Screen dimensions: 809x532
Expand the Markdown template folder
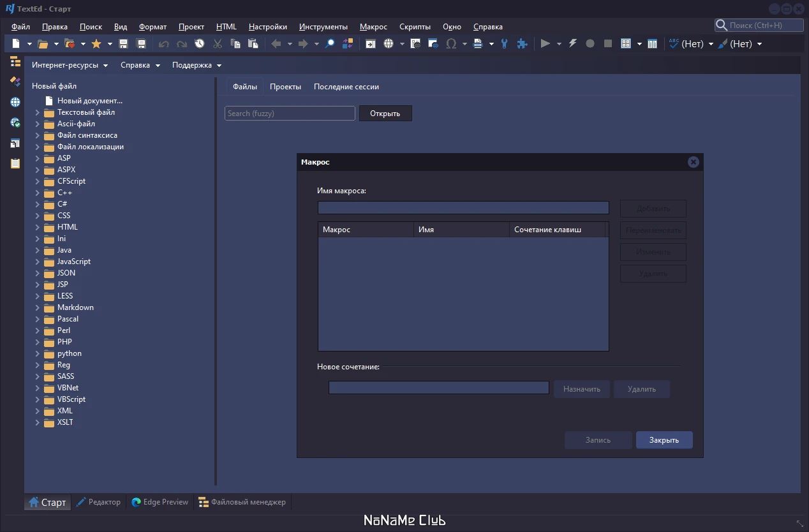pos(37,307)
